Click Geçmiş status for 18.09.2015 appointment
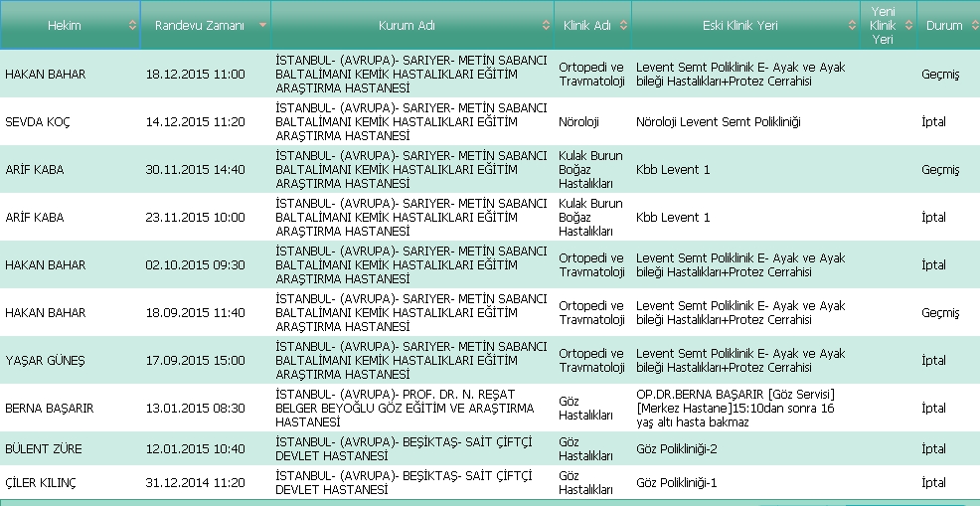The image size is (980, 506). (x=940, y=313)
